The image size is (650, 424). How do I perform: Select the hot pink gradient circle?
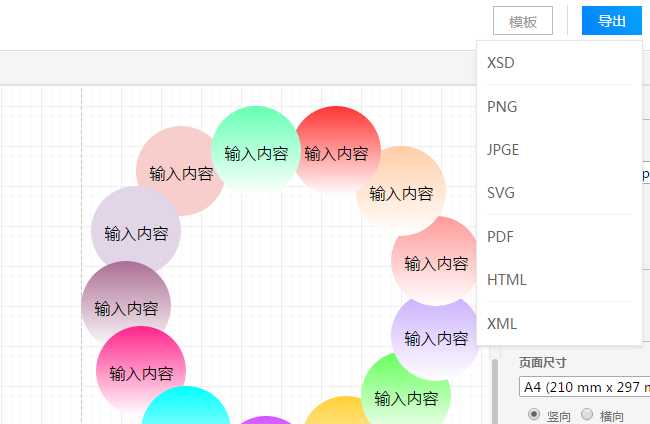(141, 370)
